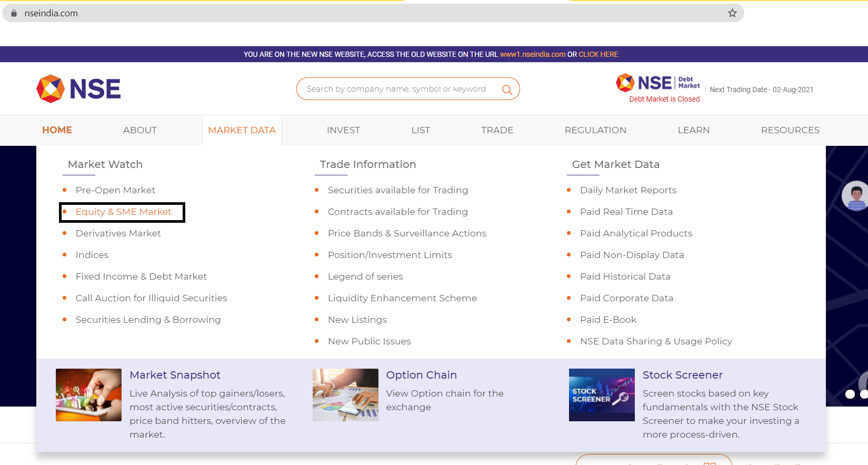This screenshot has height=465, width=868.
Task: Click the Stock Screener heading link
Action: click(x=682, y=375)
